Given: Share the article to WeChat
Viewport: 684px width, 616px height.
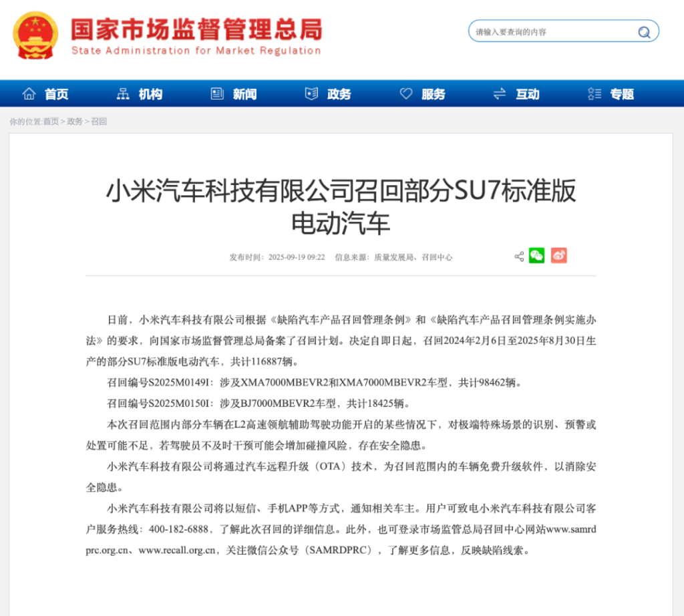Looking at the screenshot, I should click(x=536, y=256).
